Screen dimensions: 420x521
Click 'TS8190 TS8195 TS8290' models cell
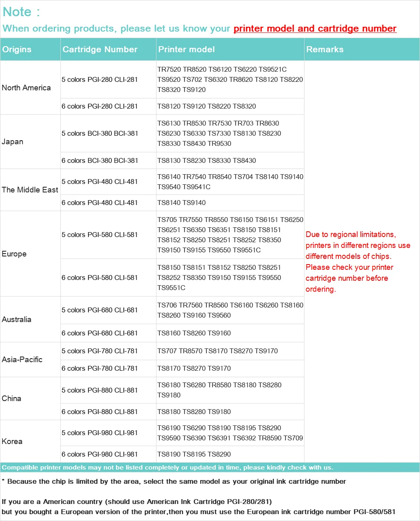pyautogui.click(x=230, y=454)
